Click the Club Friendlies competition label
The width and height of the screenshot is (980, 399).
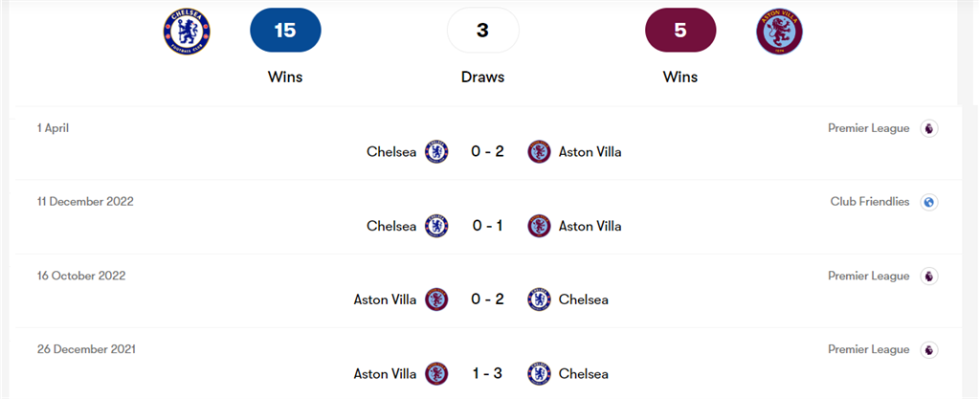click(x=870, y=202)
